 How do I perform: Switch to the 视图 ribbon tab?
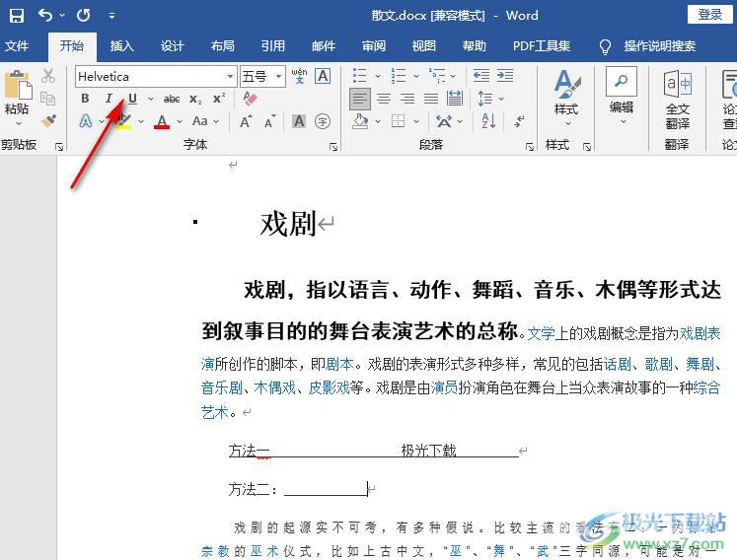click(x=424, y=46)
